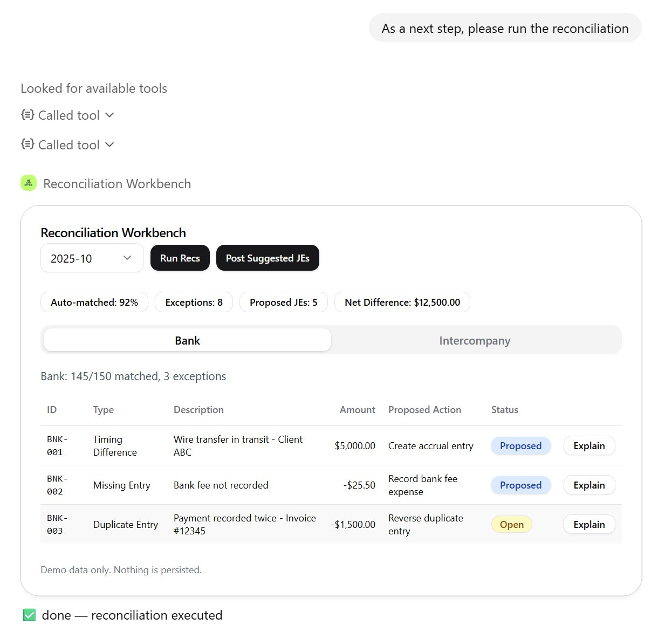Click the Proposed JEs: 5 chip
This screenshot has width=672, height=639.
pos(283,303)
